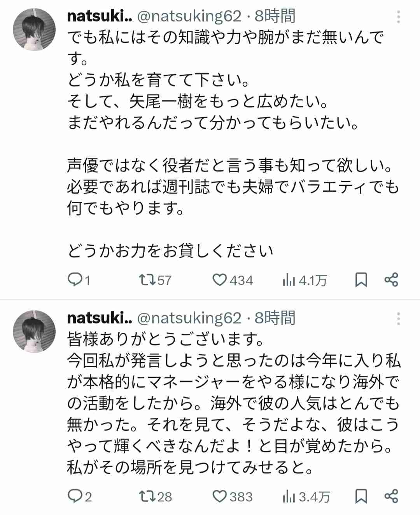This screenshot has width=420, height=515.
Task: Open natsuki.. display name in second tweet
Action: click(x=100, y=318)
